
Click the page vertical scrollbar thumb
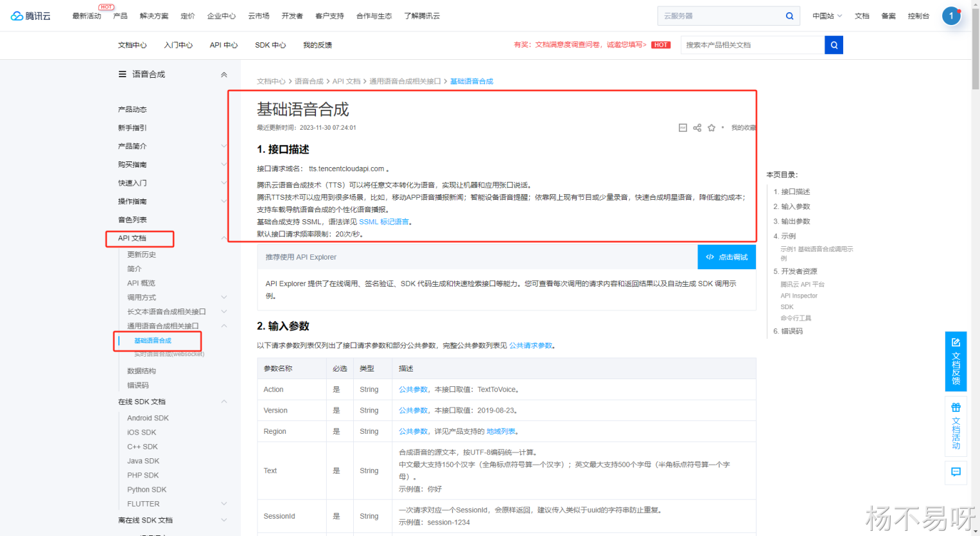(x=976, y=48)
